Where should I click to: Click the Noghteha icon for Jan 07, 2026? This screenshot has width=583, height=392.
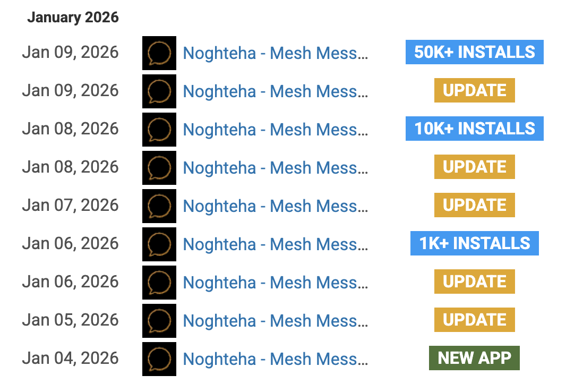[x=159, y=206]
